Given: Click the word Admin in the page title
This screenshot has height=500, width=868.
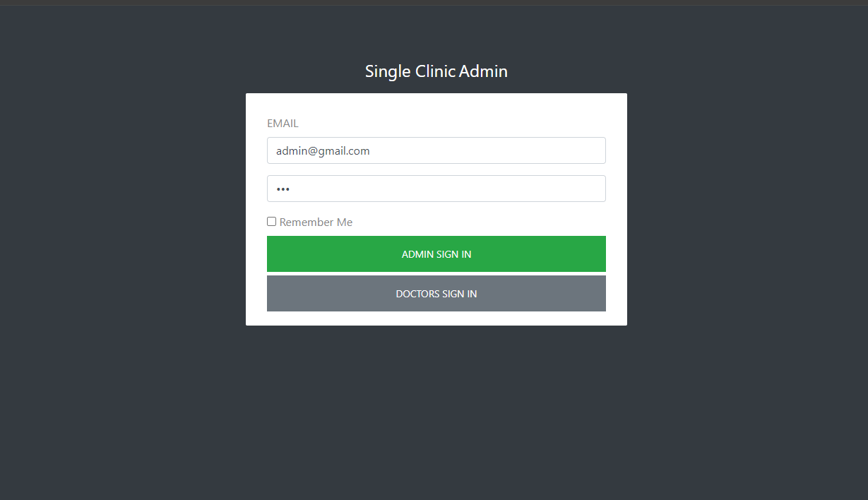Looking at the screenshot, I should pyautogui.click(x=483, y=71).
